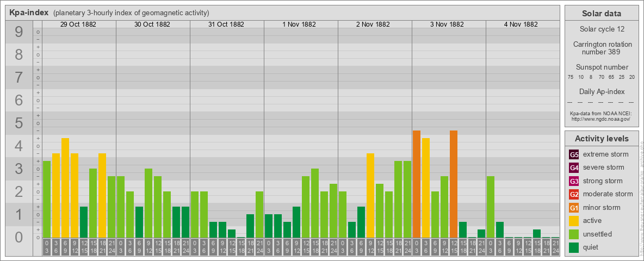Click the 'Daily Ap-index' label
This screenshot has height=261, width=644.
click(x=602, y=91)
